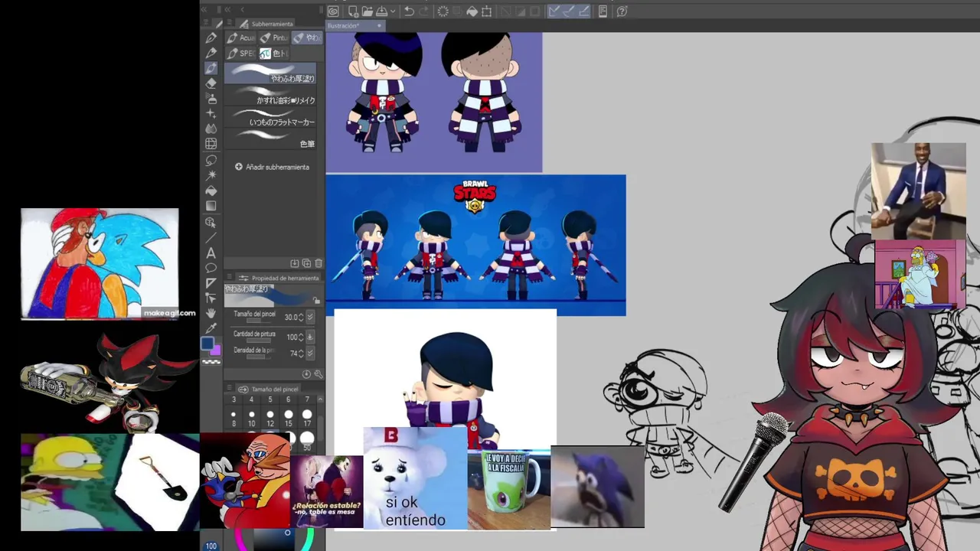
Task: Select the Magic Wand auto-select tool
Action: [211, 175]
